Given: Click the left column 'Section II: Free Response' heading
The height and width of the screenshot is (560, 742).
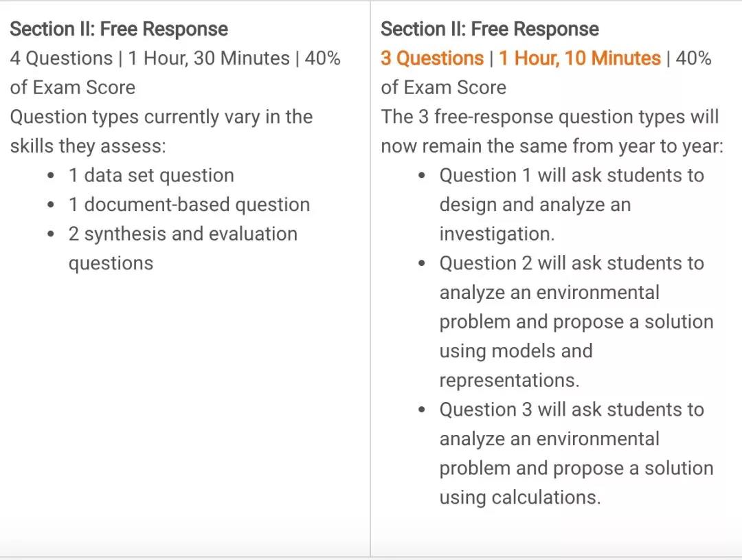Looking at the screenshot, I should 119,29.
